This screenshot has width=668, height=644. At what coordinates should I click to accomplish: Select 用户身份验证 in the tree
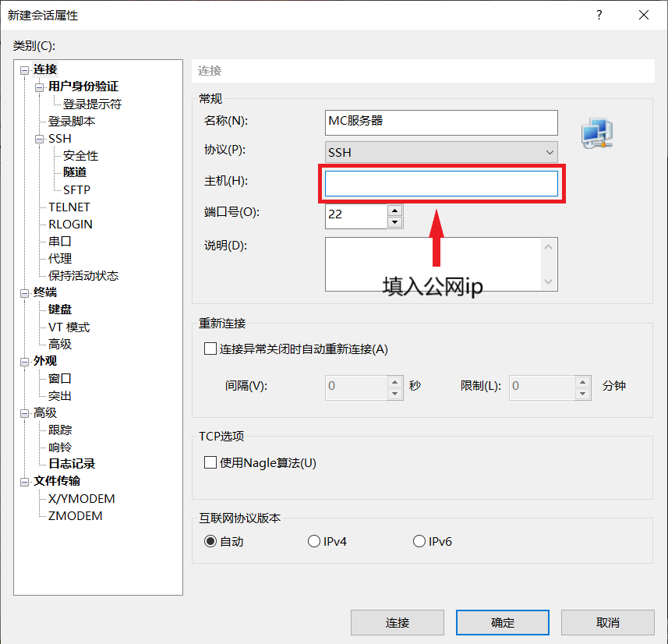click(83, 87)
